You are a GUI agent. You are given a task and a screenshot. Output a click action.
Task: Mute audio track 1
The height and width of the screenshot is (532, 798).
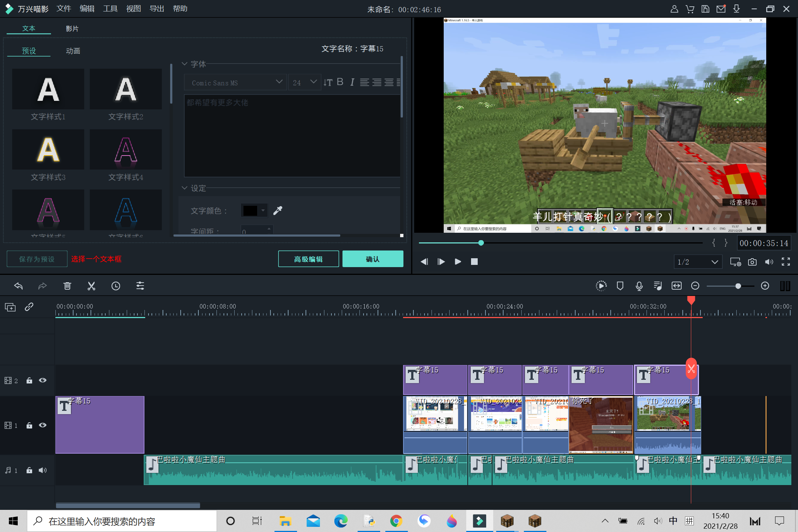click(43, 470)
